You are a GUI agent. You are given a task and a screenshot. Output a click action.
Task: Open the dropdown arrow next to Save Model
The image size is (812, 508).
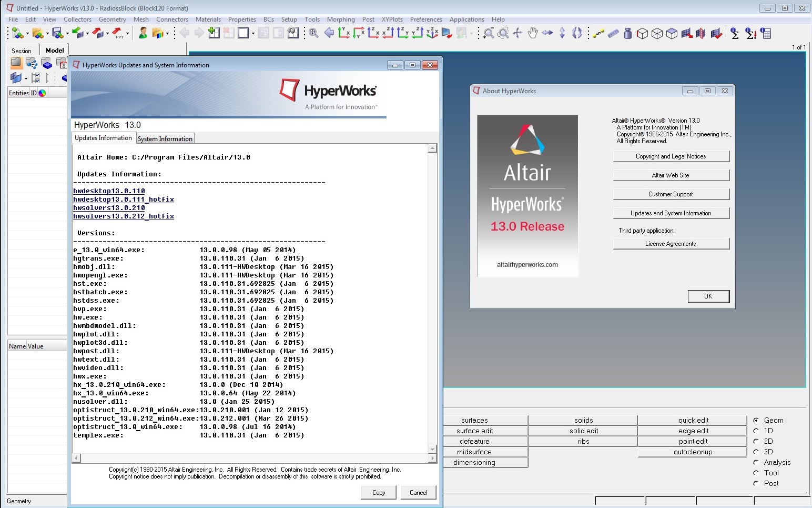[x=67, y=34]
